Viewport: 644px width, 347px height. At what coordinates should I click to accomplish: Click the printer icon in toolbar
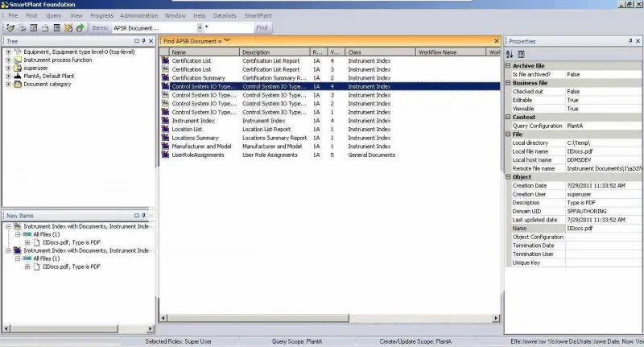click(23, 28)
